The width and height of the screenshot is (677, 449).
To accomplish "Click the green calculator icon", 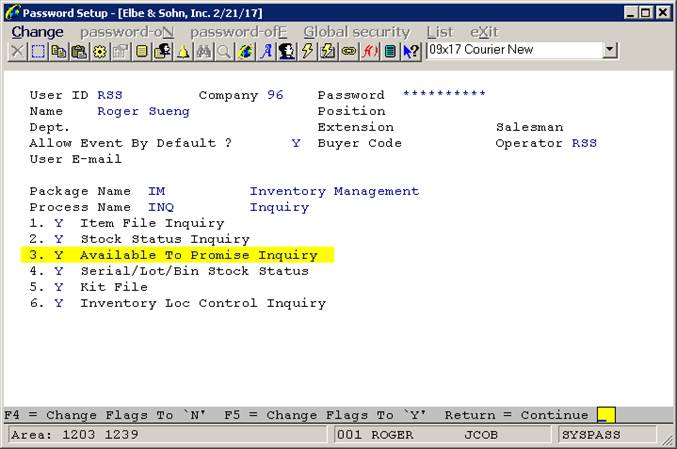I will pyautogui.click(x=390, y=52).
